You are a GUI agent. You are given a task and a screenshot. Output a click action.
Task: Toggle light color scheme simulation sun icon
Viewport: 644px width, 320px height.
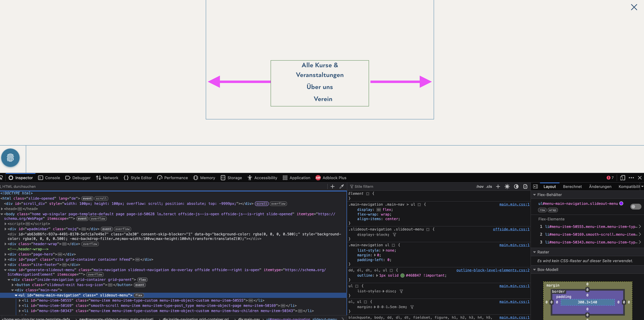coord(507,186)
